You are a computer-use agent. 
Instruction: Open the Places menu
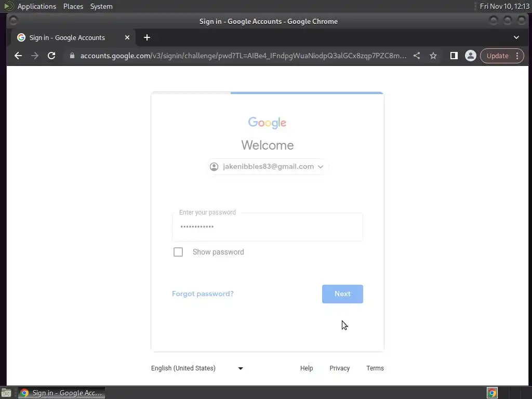point(73,6)
